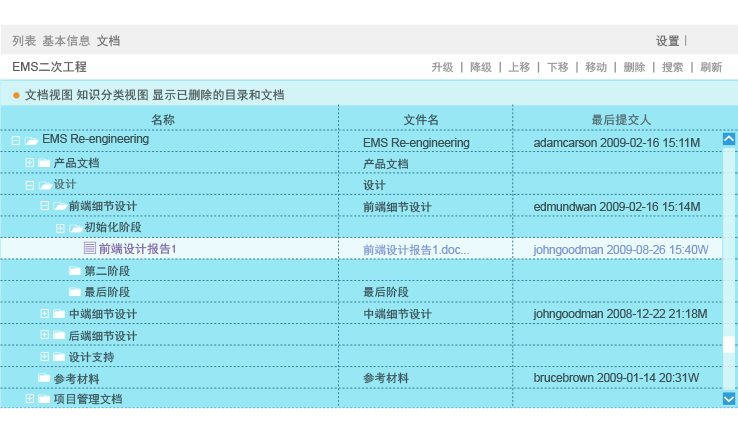Open the 列表 tab
Viewport: 738px width, 433px height.
click(24, 41)
